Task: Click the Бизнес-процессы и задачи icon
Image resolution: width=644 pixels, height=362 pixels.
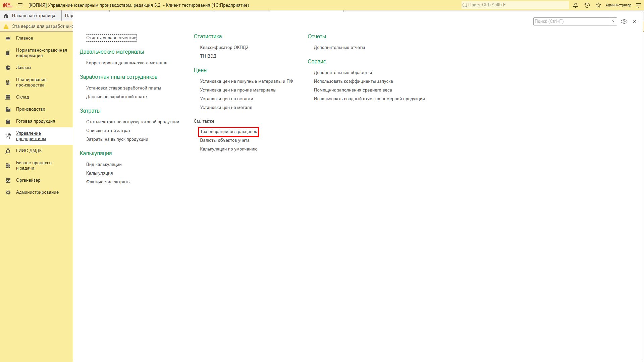Action: coord(8,166)
